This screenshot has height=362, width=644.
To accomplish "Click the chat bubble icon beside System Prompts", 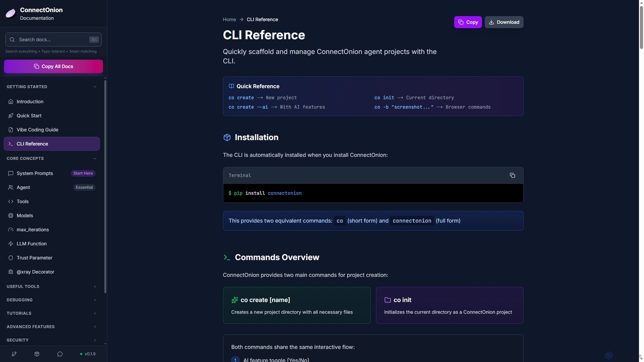I will click(11, 173).
